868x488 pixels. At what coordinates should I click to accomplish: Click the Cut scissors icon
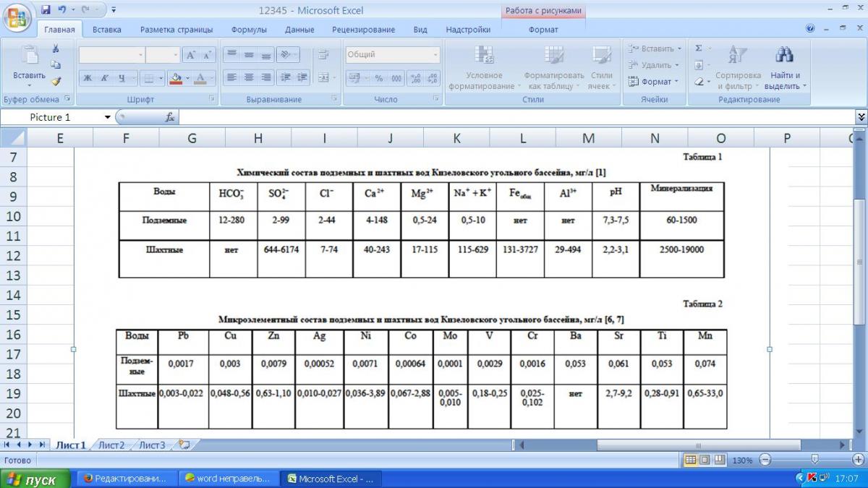click(55, 48)
